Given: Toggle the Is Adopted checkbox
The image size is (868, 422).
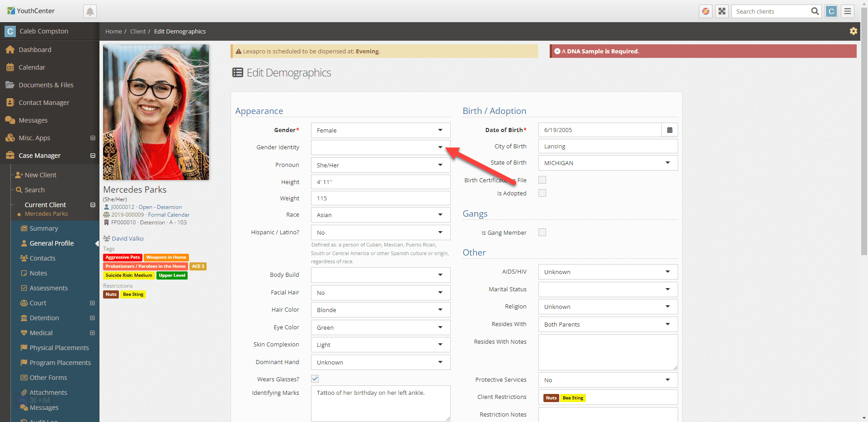Looking at the screenshot, I should pyautogui.click(x=542, y=193).
